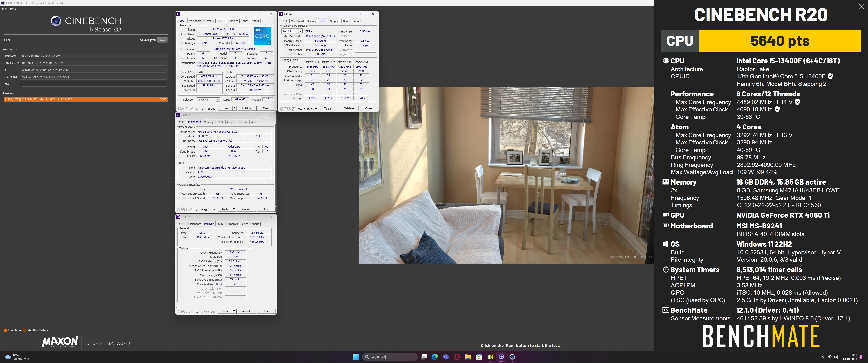Click the Motherboard icon in BenchMate panel
Screen dimensions: 868x363
pos(665,226)
